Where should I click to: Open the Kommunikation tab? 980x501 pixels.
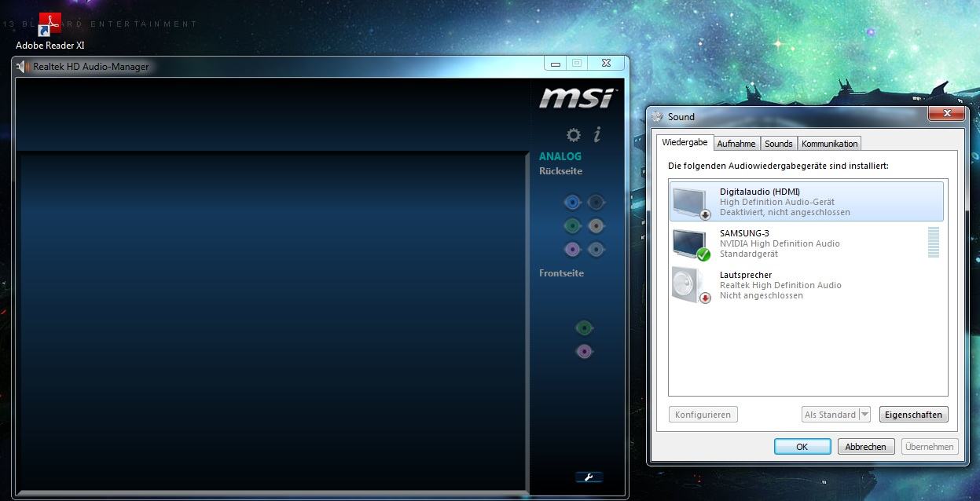829,144
